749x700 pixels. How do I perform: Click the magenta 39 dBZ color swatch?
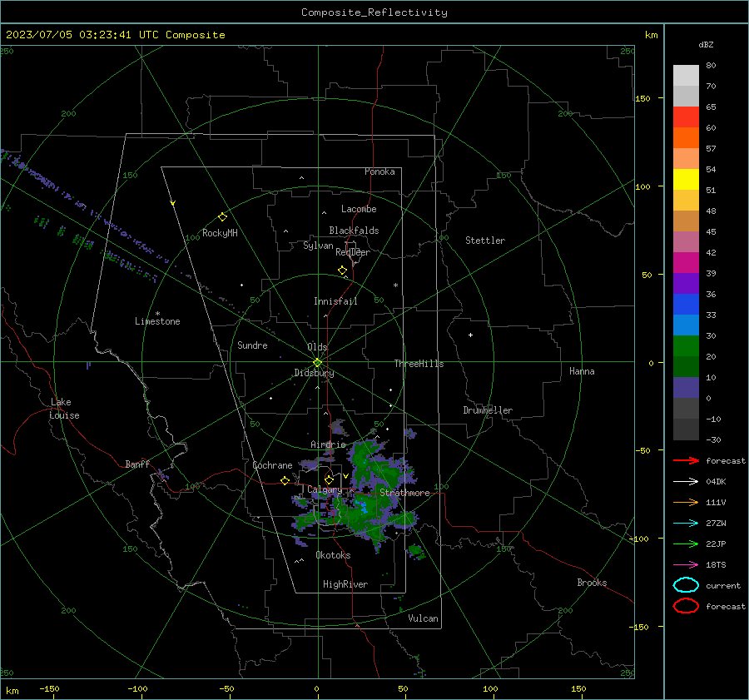click(686, 263)
